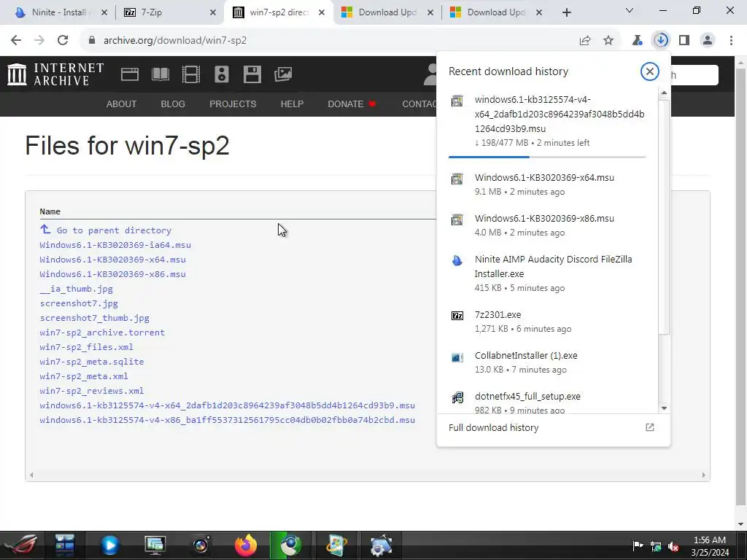Screen dimensions: 747x560
Task: Open the HELP menu item
Action: click(292, 104)
